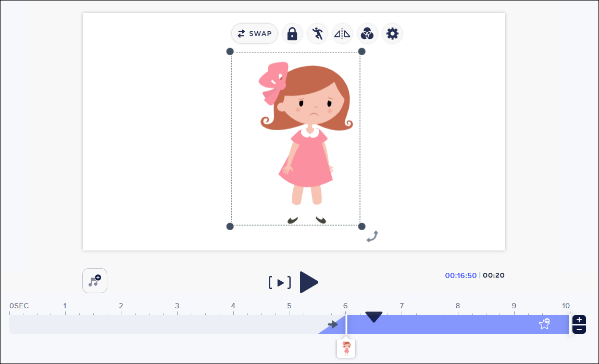Click the 8-second mark on timeline ruler

[x=458, y=306]
